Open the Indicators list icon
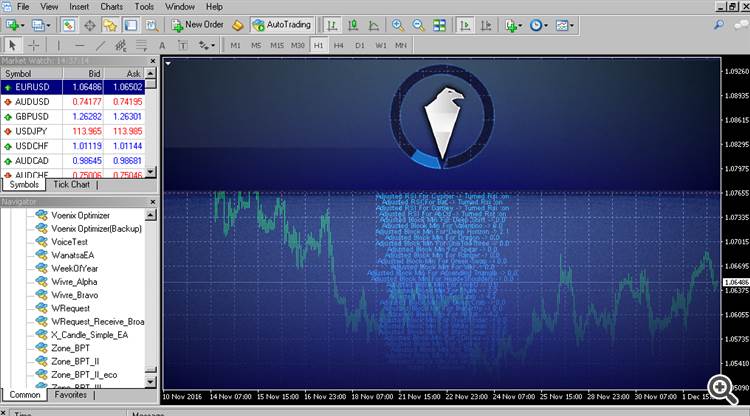The height and width of the screenshot is (416, 750). [x=511, y=25]
